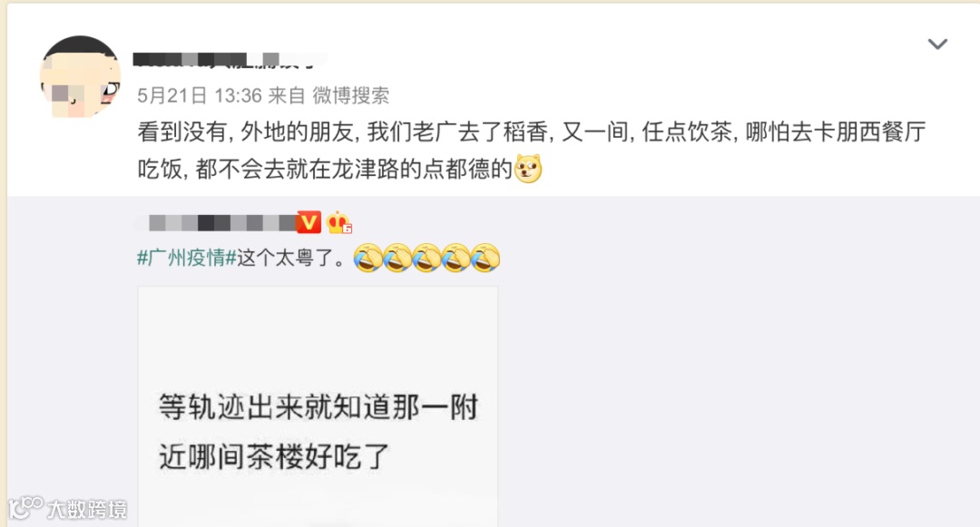Select the middle laughing-crying emoji
The width and height of the screenshot is (980, 527).
pyautogui.click(x=426, y=258)
